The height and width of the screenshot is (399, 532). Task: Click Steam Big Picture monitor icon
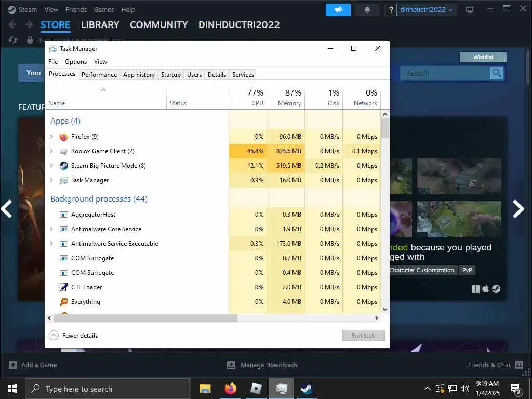tap(470, 10)
